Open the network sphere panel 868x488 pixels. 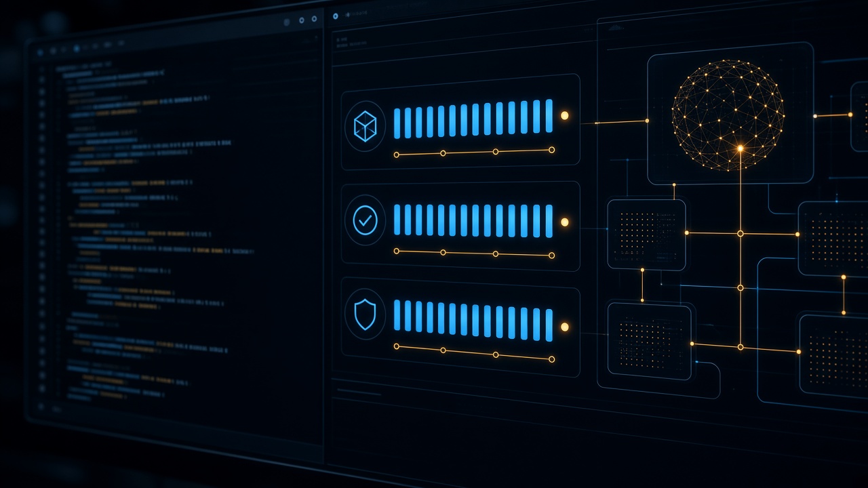[x=730, y=113]
